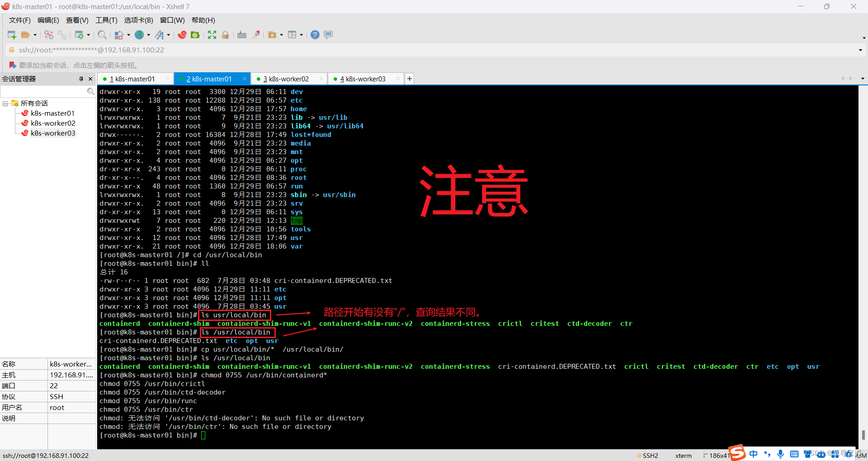
Task: Expand the encoding globe dropdown arrow
Action: point(148,35)
